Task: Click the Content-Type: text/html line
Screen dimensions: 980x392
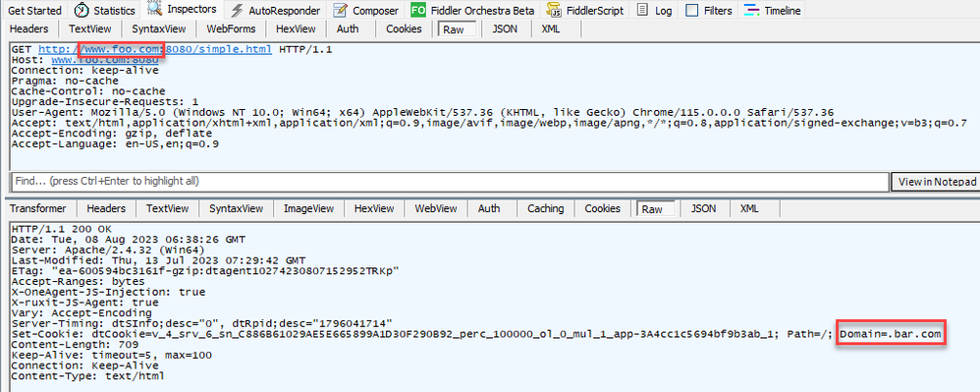Action: (88, 376)
